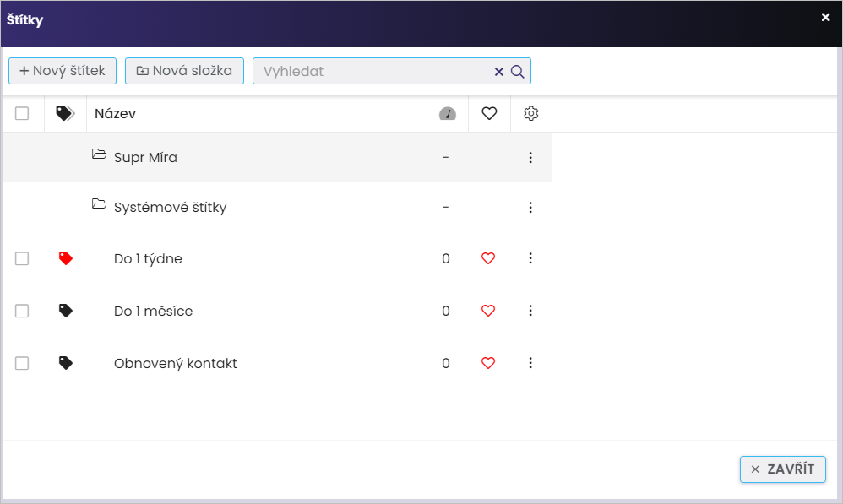843x504 pixels.
Task: Check the select-all checkbox in header
Action: pyautogui.click(x=22, y=113)
